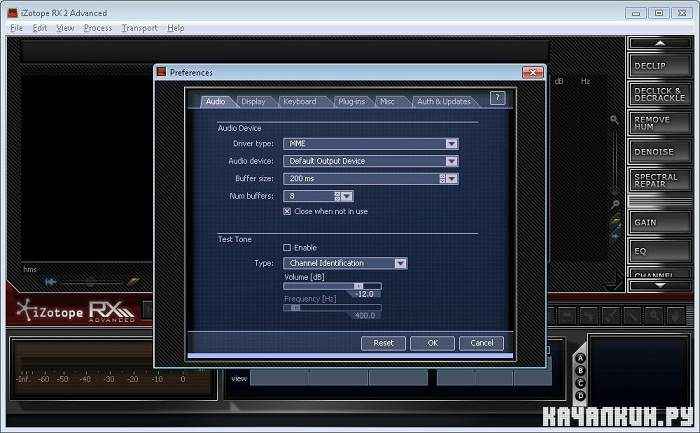Confirm preferences with the OK button

pyautogui.click(x=433, y=343)
